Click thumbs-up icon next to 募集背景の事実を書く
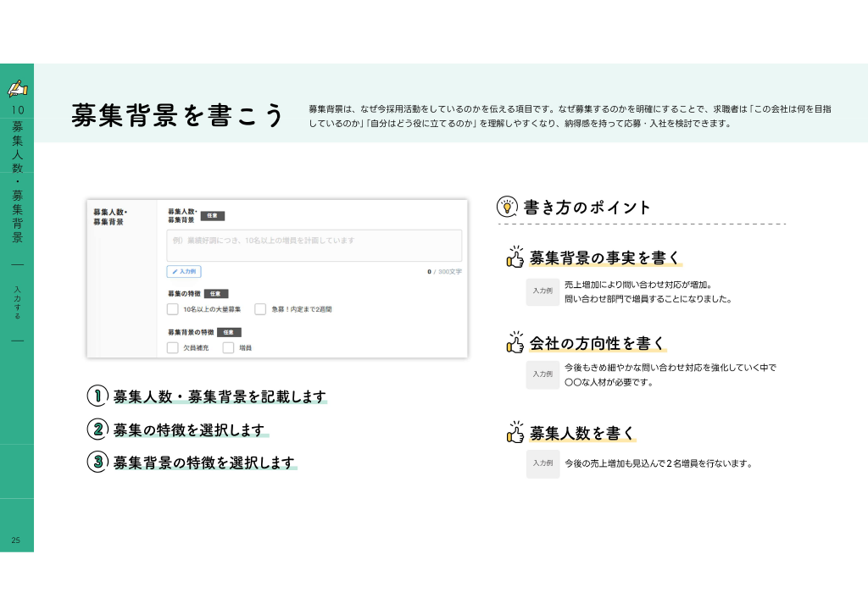This screenshot has width=868, height=615. (x=515, y=258)
